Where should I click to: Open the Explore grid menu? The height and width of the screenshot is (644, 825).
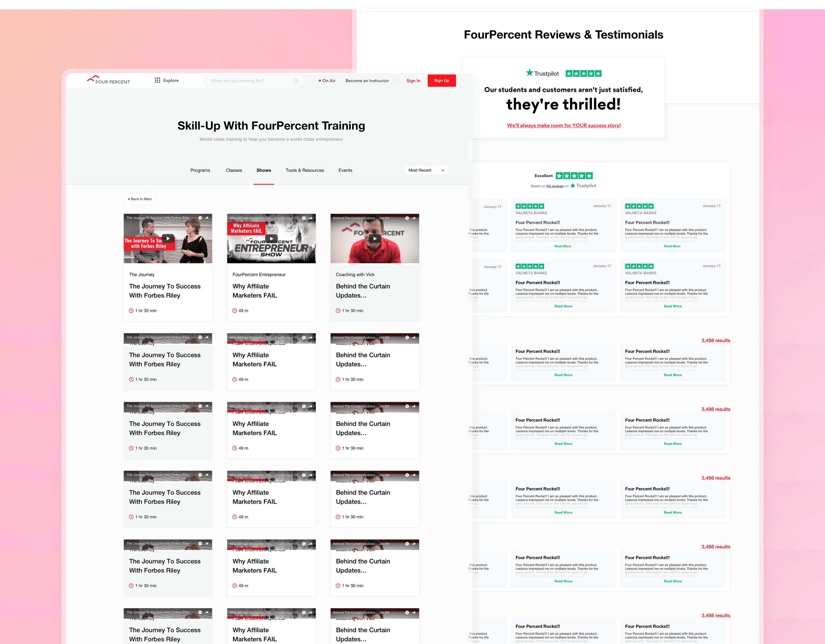(x=167, y=81)
